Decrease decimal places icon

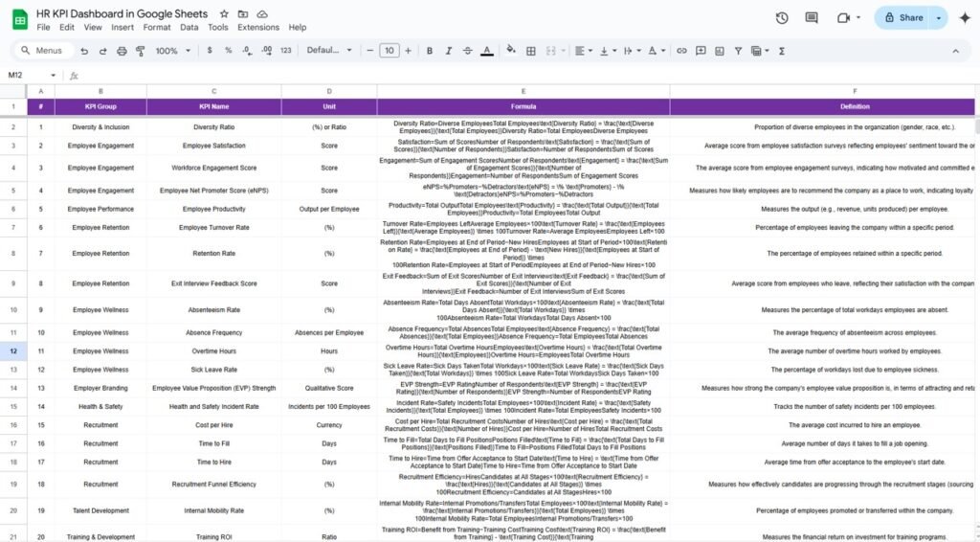click(x=248, y=51)
